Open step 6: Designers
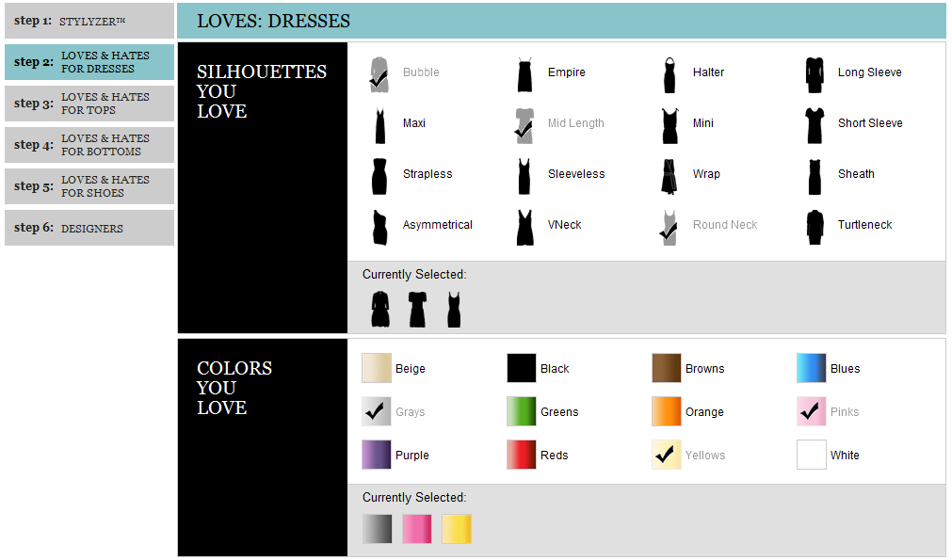Image resolution: width=952 pixels, height=560 pixels. coord(89,228)
